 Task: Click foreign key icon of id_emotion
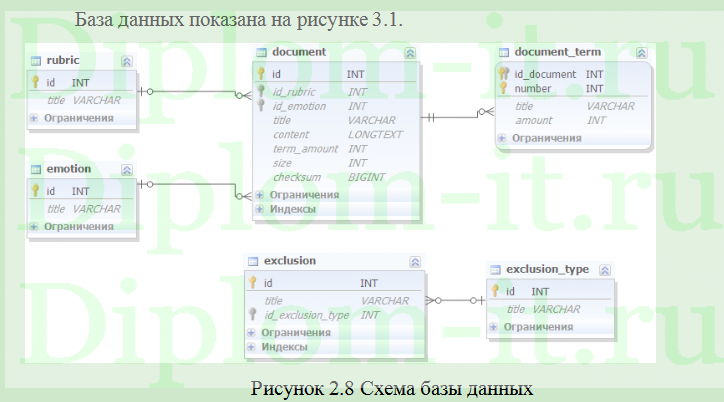pos(261,105)
